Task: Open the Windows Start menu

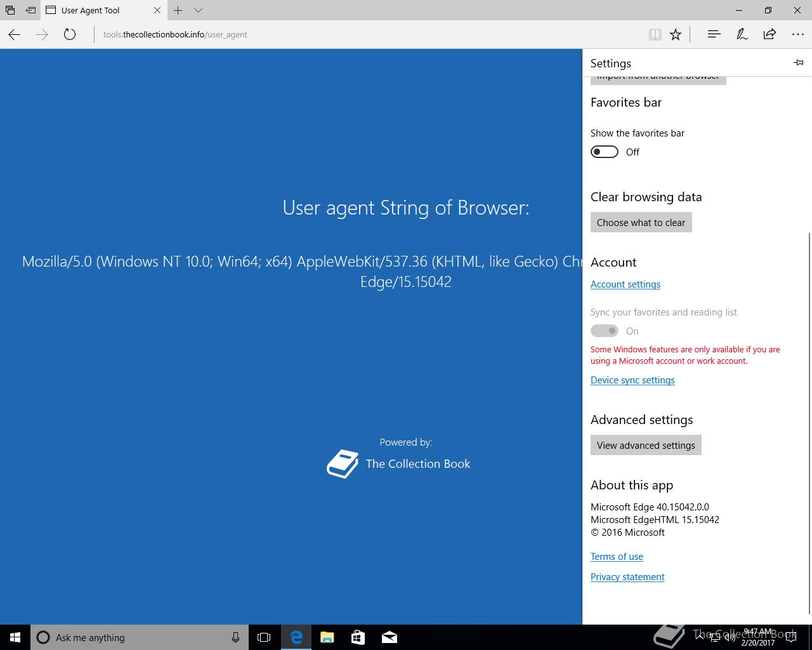Action: click(x=15, y=637)
